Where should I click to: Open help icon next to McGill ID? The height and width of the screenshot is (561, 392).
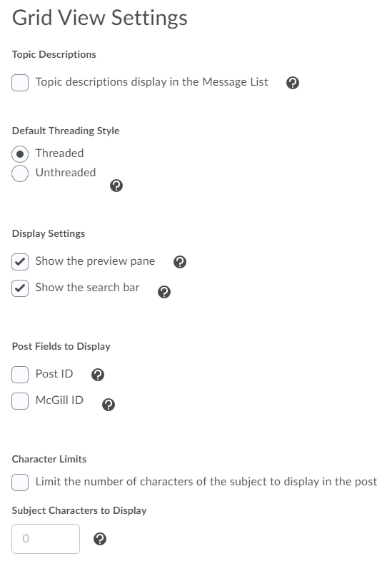109,405
